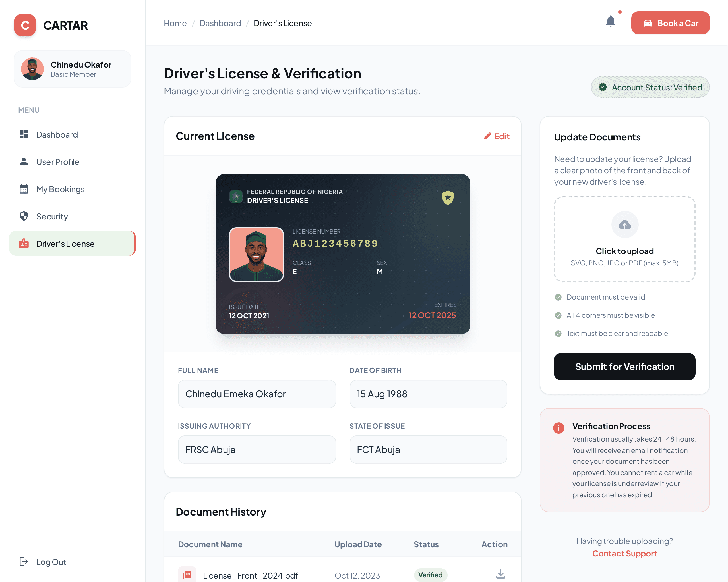
Task: Click the Log Out icon
Action: point(24,562)
